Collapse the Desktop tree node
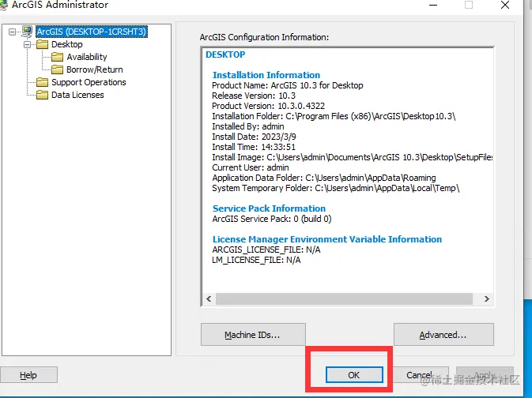Image resolution: width=532 pixels, height=398 pixels. (28, 44)
